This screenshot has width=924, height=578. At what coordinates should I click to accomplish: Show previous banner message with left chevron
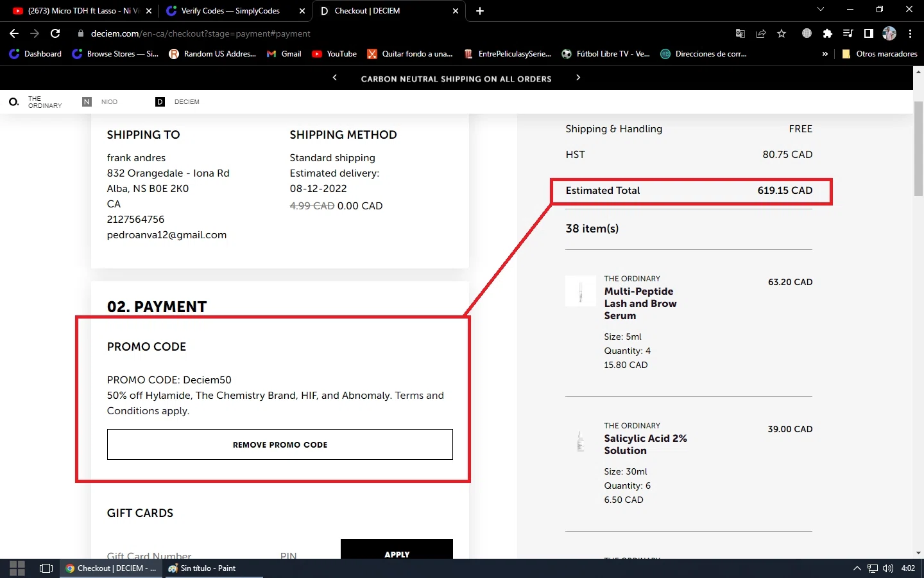(x=334, y=78)
